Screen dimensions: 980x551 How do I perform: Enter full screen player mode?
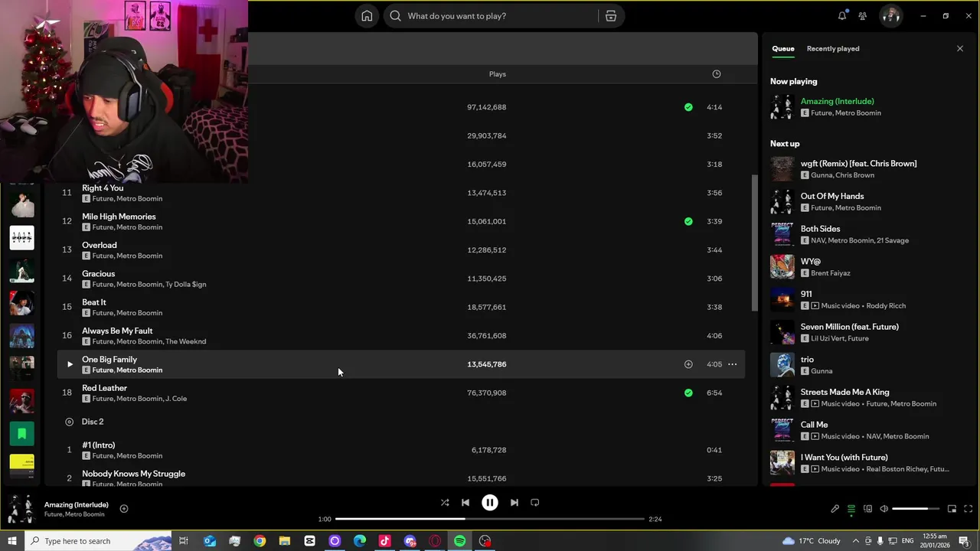(x=968, y=509)
